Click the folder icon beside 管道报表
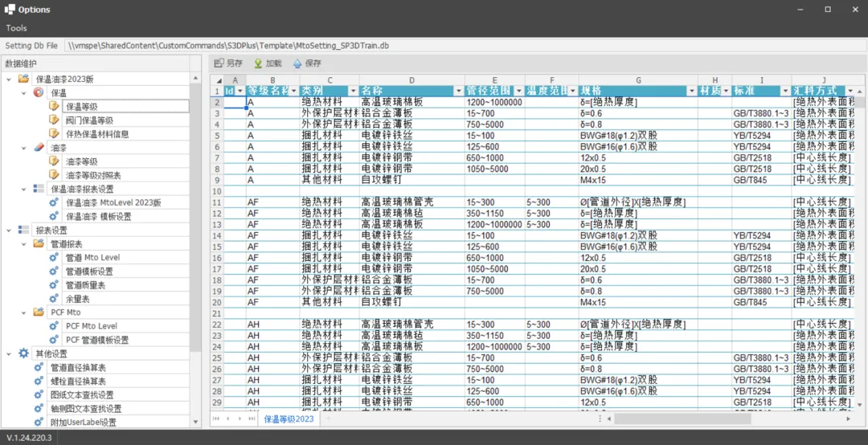Viewport: 868px width, 445px height. 39,243
